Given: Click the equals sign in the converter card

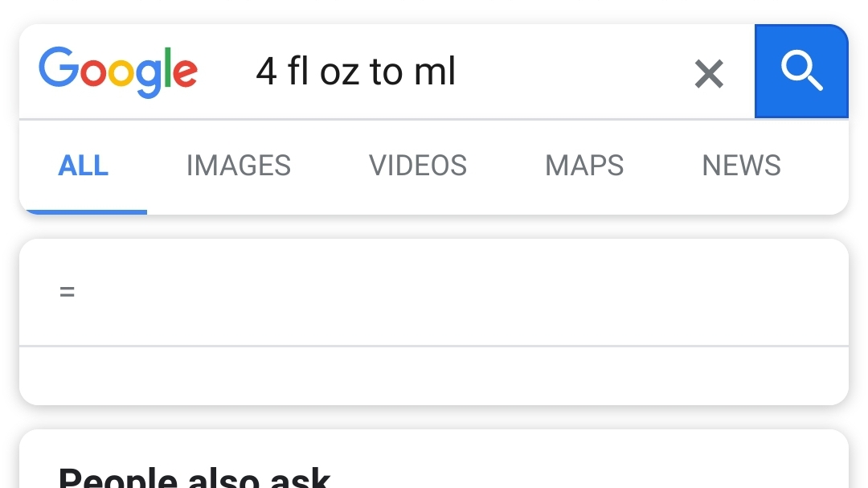Looking at the screenshot, I should pyautogui.click(x=67, y=291).
